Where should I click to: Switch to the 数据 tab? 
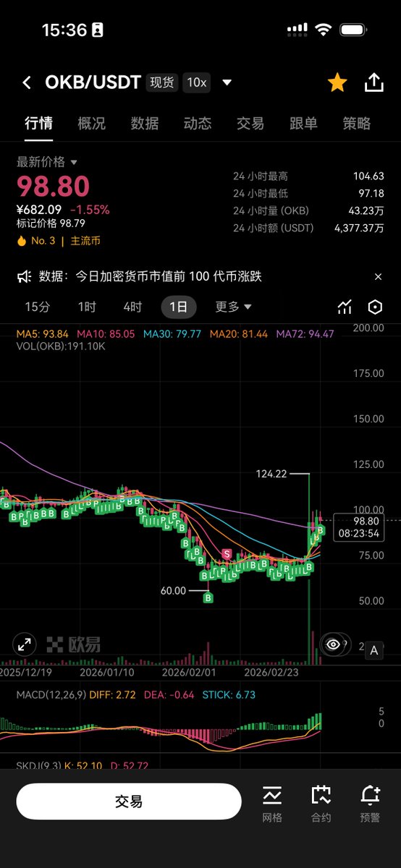[145, 124]
